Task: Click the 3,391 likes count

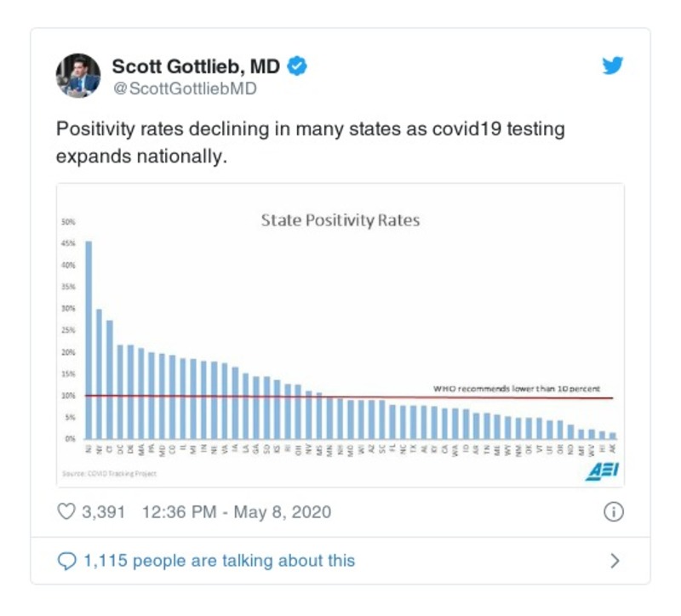Action: 103,512
